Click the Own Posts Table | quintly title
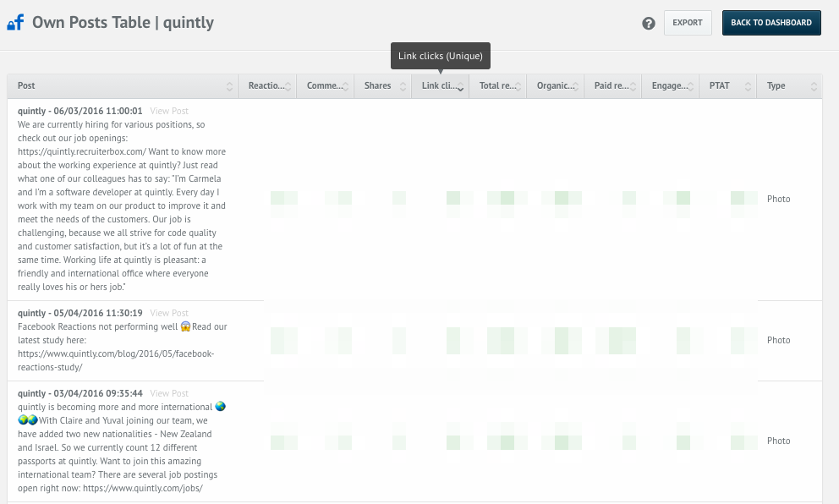Viewport: 839px width, 504px height. (123, 23)
